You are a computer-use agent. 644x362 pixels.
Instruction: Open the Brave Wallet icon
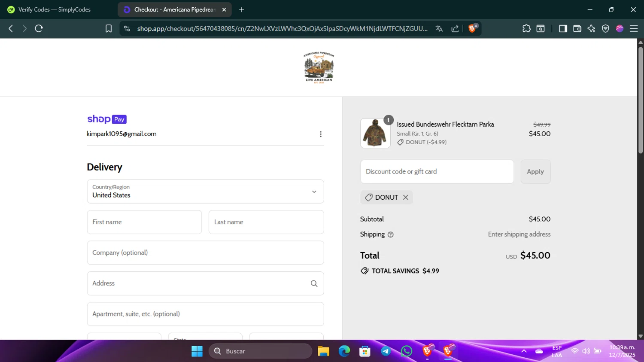coord(577,28)
